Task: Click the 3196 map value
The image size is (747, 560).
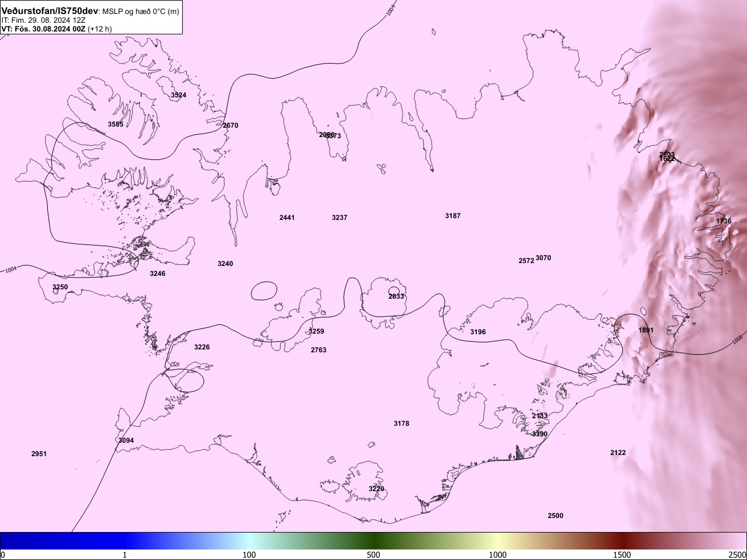Action: [x=478, y=332]
